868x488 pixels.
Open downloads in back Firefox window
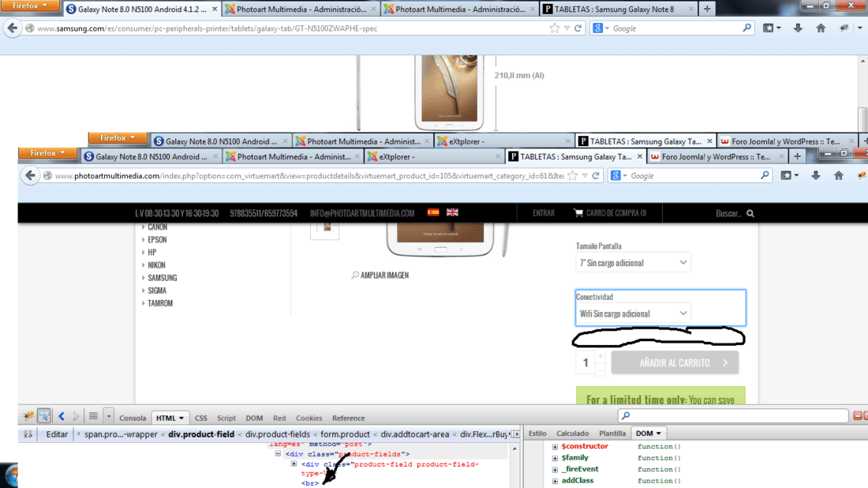798,28
